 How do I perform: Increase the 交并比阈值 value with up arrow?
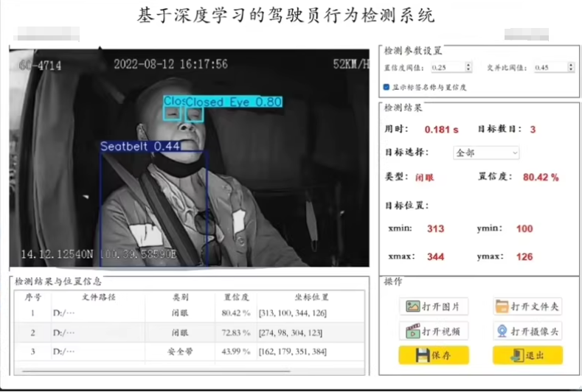tap(571, 65)
